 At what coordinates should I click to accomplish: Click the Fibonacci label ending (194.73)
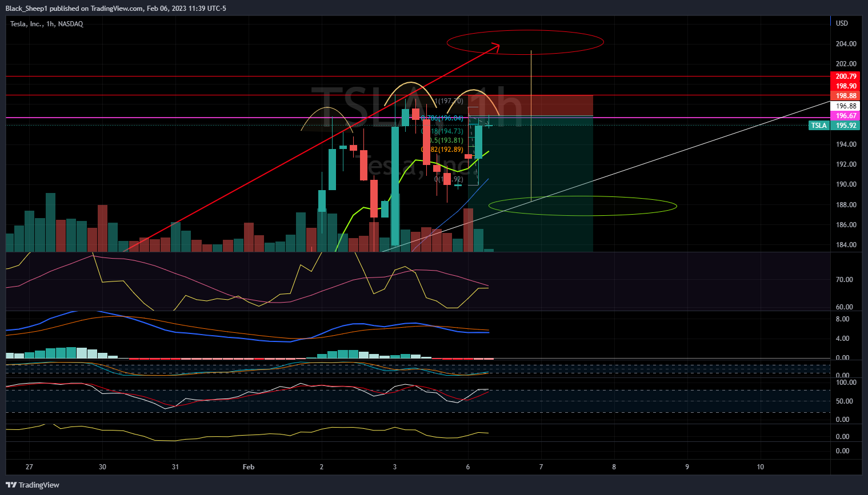pyautogui.click(x=442, y=131)
